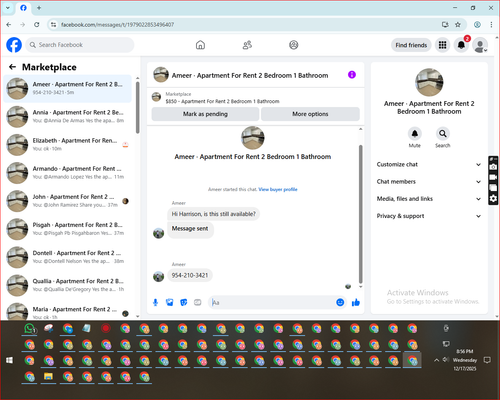The image size is (500, 400).
Task: Open the account profile menu
Action: tap(480, 45)
